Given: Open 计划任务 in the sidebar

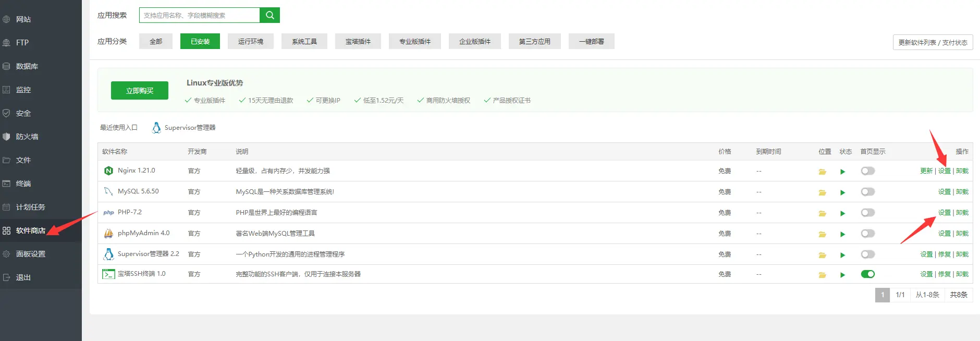Looking at the screenshot, I should pyautogui.click(x=30, y=207).
